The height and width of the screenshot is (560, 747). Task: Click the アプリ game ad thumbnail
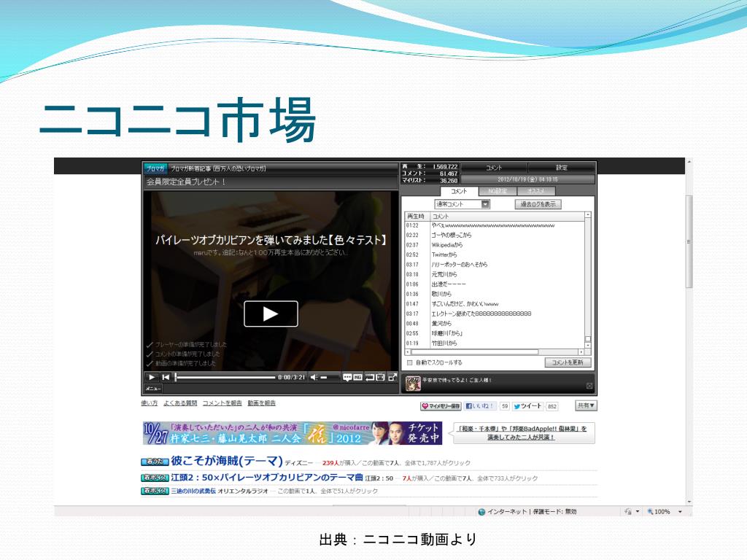(413, 383)
